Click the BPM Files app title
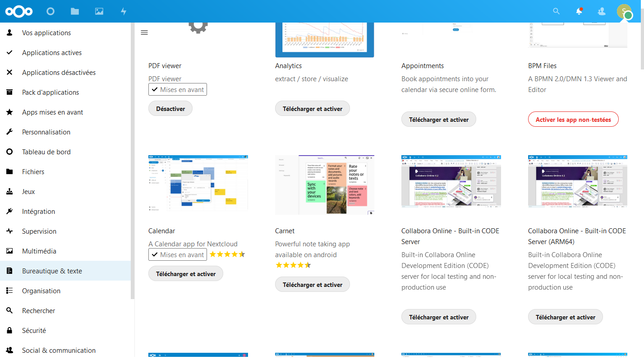The width and height of the screenshot is (644, 360). pyautogui.click(x=543, y=66)
